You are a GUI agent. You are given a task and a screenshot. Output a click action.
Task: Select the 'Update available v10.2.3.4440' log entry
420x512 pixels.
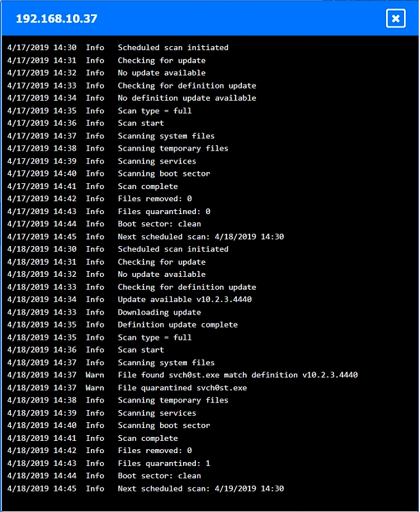click(x=184, y=300)
